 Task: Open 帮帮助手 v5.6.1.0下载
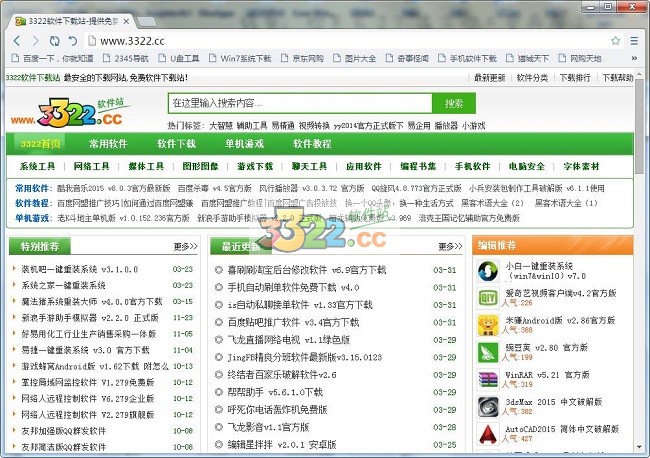click(275, 392)
